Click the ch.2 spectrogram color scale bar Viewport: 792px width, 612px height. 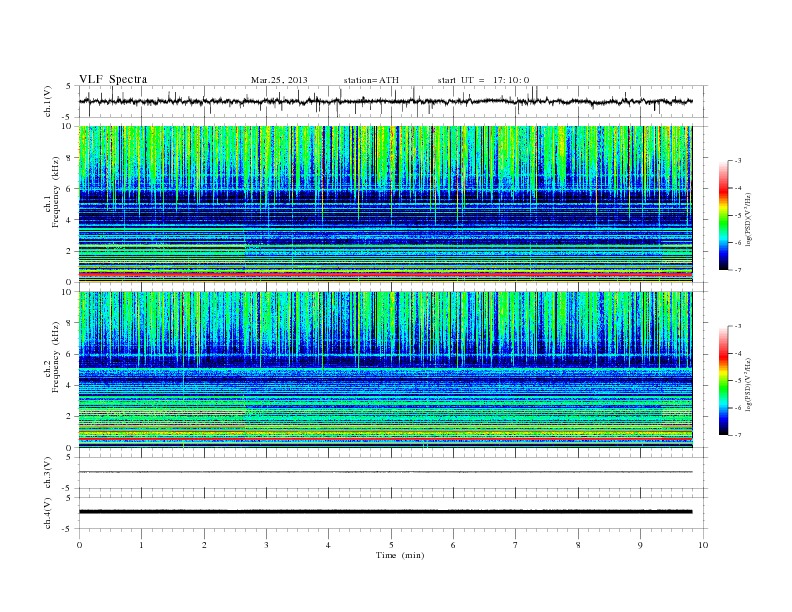coord(723,380)
